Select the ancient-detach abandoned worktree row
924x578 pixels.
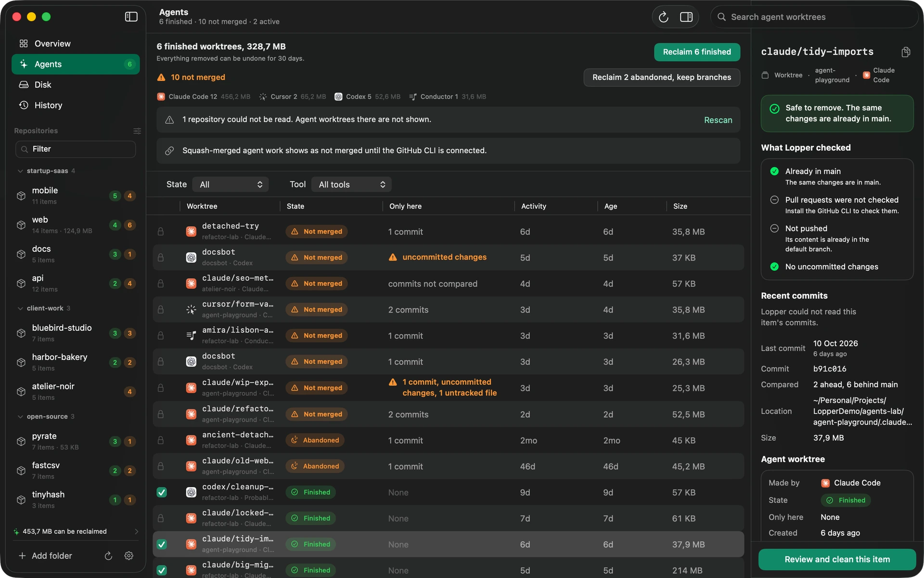pos(449,440)
